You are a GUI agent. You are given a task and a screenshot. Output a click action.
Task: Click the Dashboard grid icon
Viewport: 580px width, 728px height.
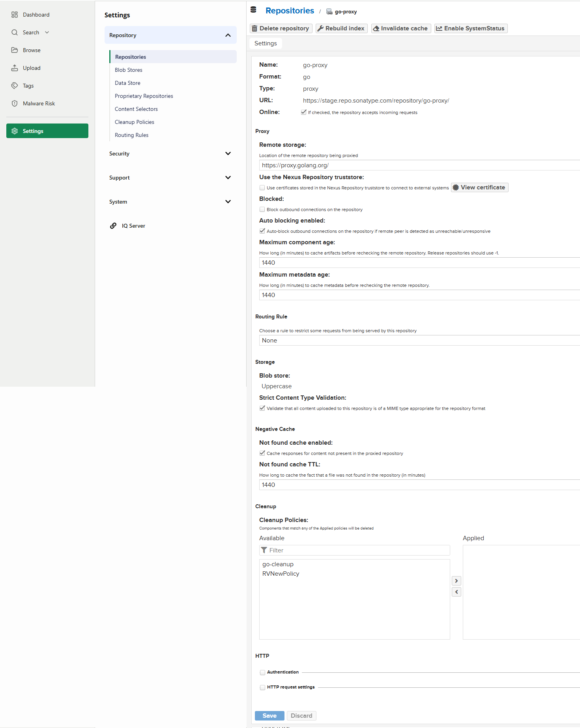[x=15, y=15]
